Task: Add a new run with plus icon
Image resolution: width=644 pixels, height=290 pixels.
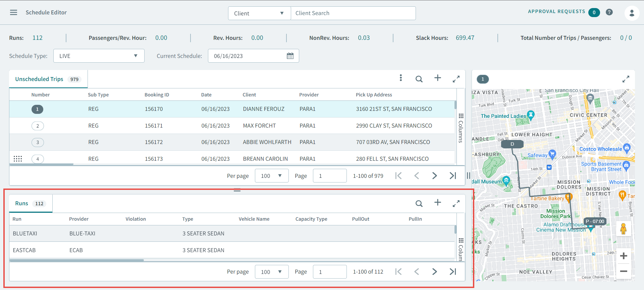Action: pyautogui.click(x=437, y=202)
